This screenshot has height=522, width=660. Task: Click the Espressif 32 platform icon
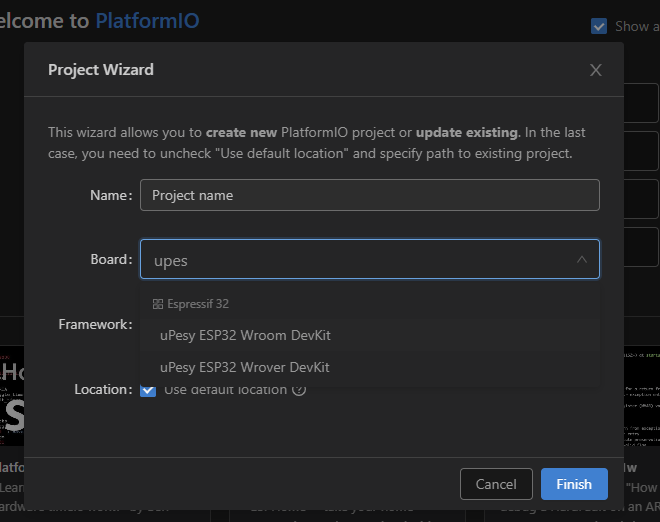pos(158,304)
